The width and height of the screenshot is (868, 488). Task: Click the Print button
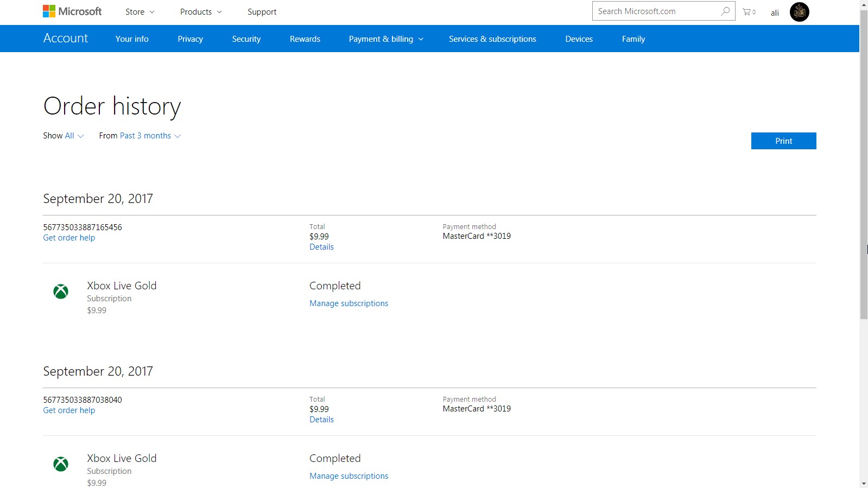point(783,141)
